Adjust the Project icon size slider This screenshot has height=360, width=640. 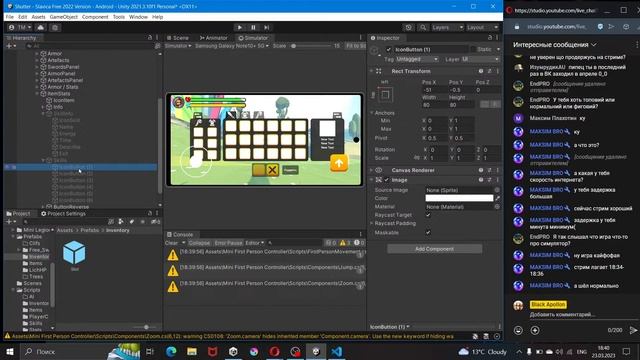click(x=146, y=327)
